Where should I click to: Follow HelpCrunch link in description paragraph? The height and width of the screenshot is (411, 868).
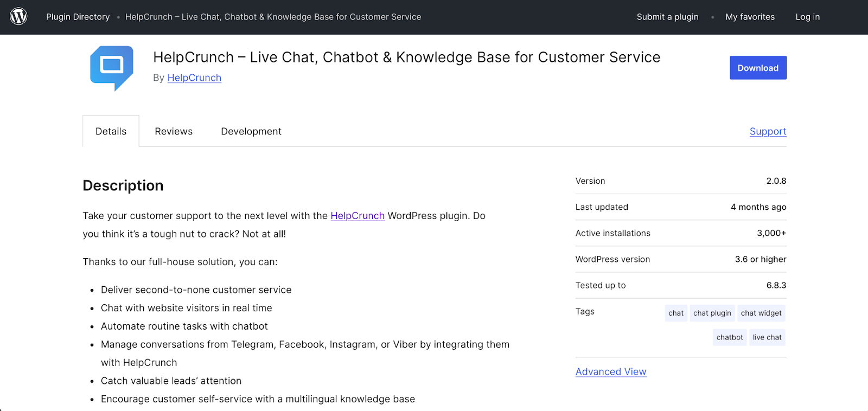pyautogui.click(x=358, y=216)
